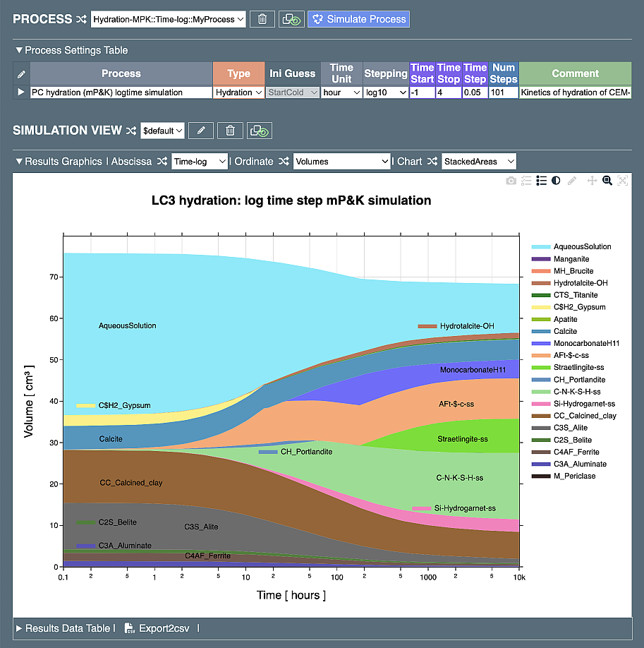This screenshot has width=644, height=648.
Task: Click the magnifier zoom icon on chart toolbar
Action: [x=607, y=181]
